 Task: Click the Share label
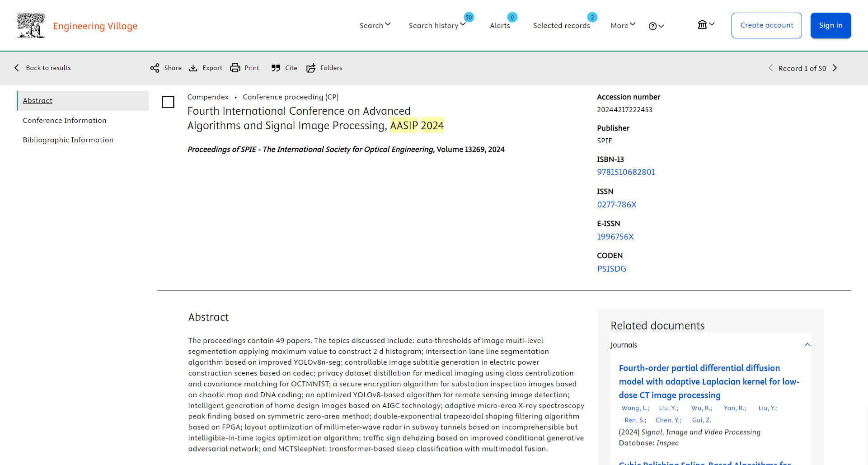[x=173, y=68]
